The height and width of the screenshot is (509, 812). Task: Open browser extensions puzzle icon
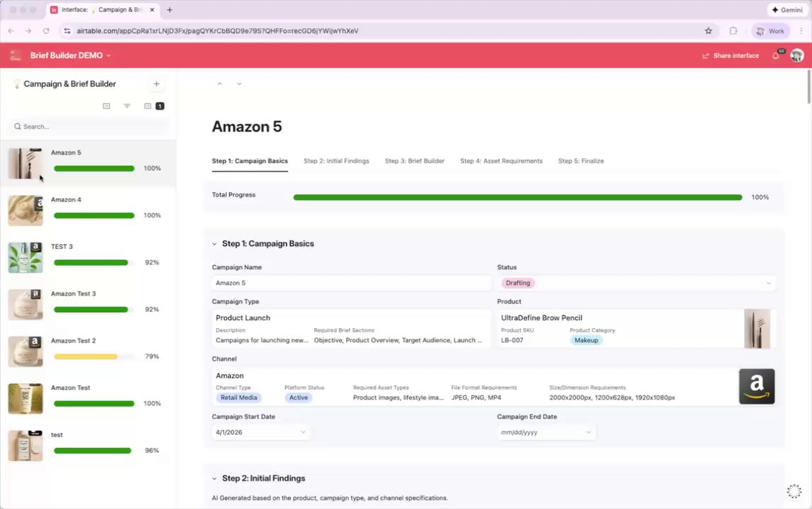point(733,31)
